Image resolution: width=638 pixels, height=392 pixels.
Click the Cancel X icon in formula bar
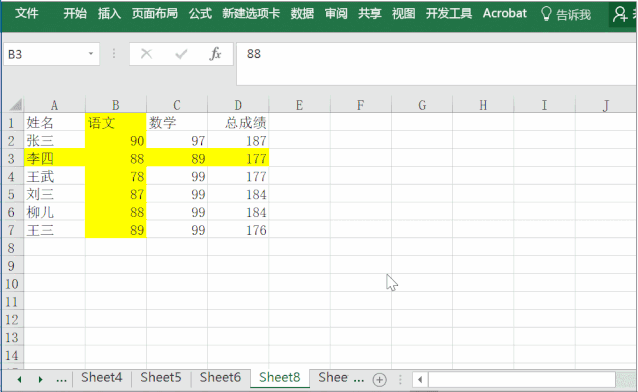[x=146, y=54]
